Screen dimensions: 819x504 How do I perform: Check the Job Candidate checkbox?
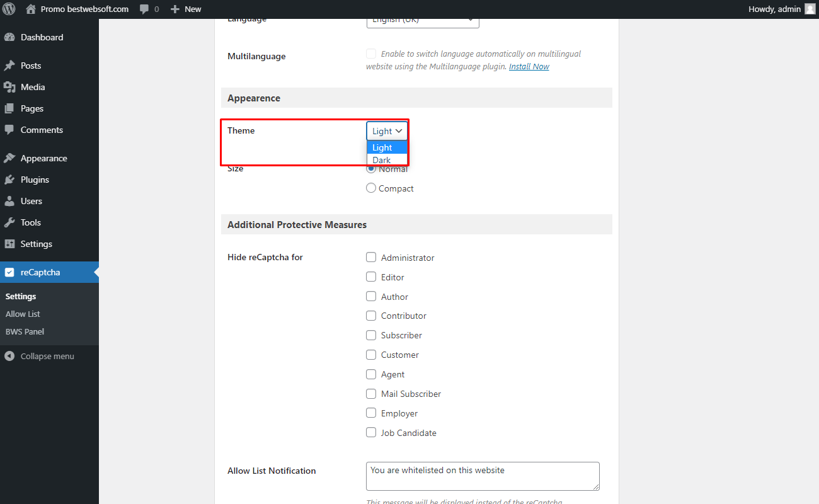pos(371,433)
